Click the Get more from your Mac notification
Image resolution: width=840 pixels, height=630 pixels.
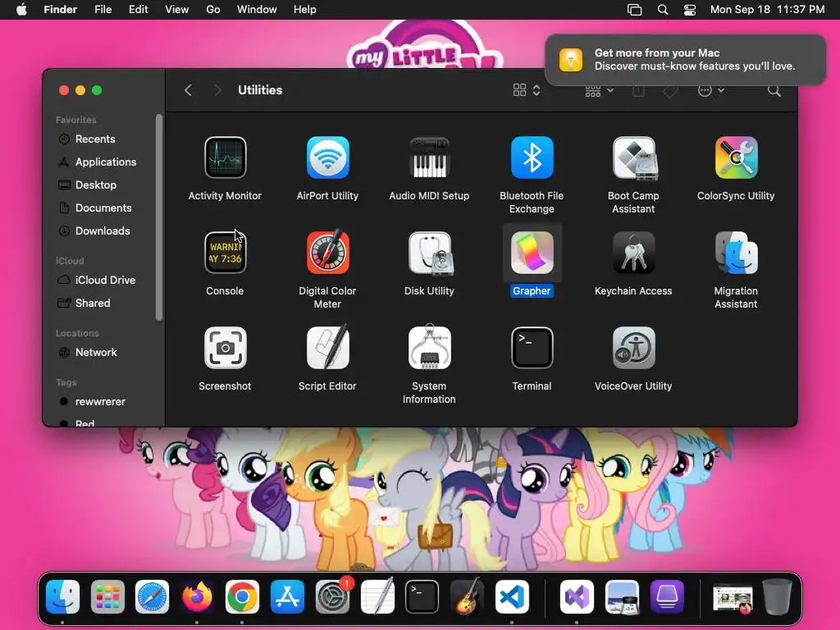(x=685, y=59)
